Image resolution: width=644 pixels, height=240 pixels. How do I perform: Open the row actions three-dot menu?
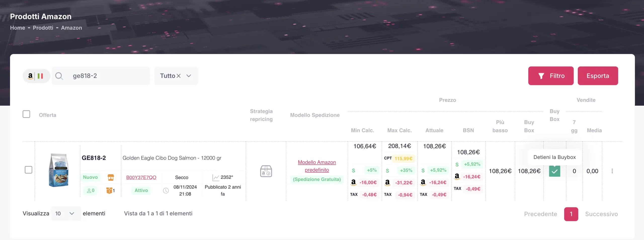coord(612,171)
